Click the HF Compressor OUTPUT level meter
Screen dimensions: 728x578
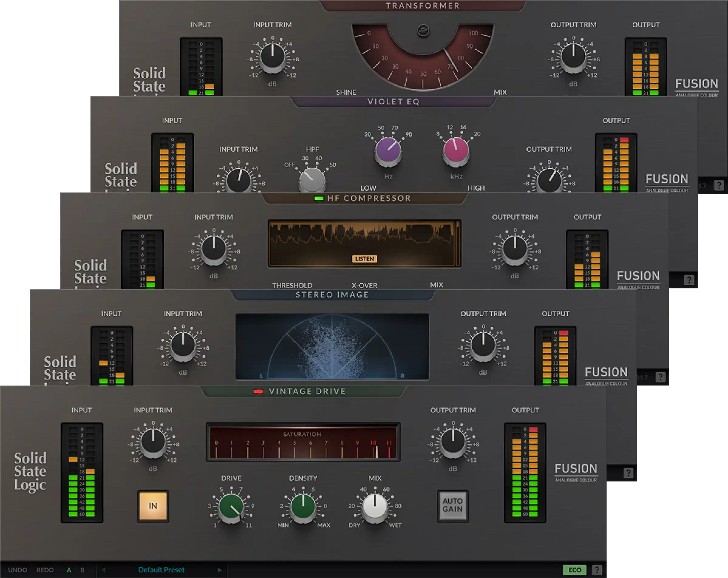[587, 259]
